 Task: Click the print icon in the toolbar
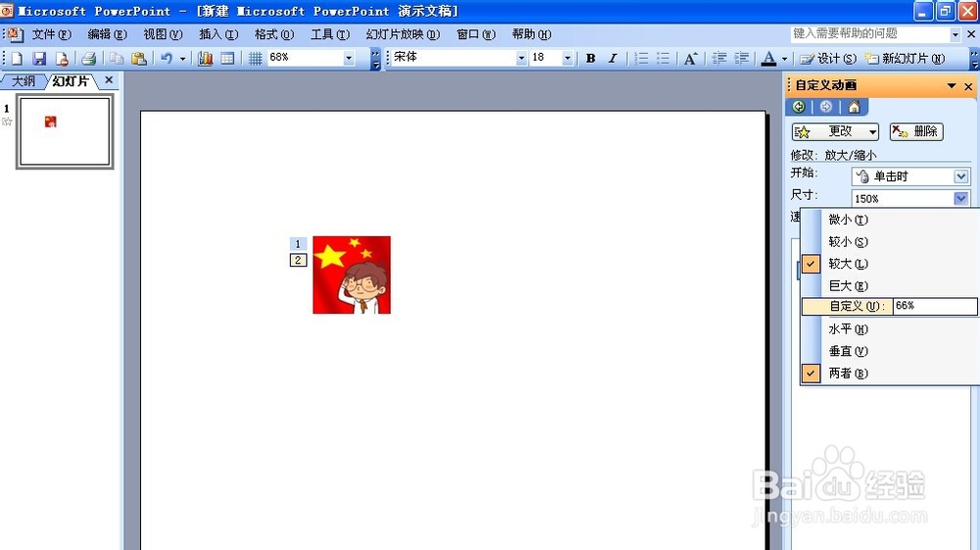point(89,58)
